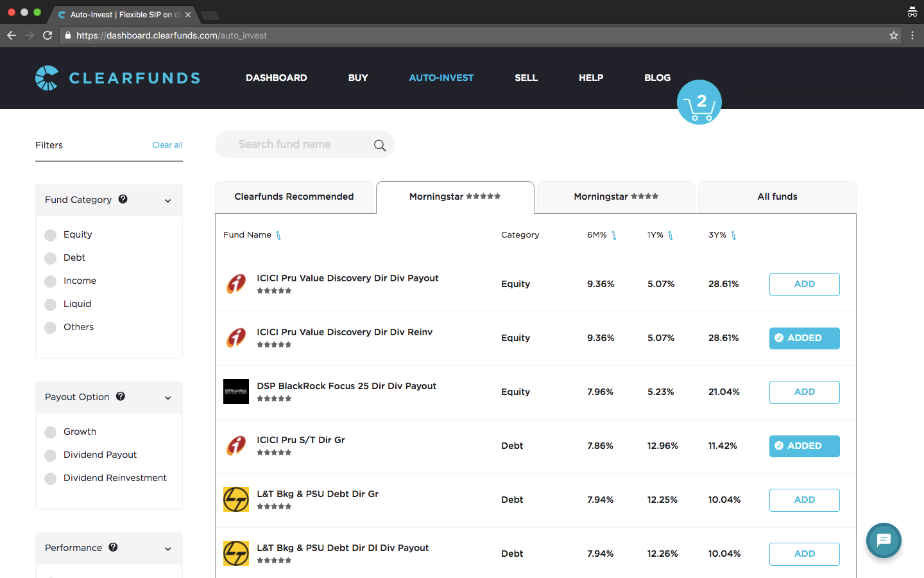Select Dividend Payout option

tap(50, 455)
